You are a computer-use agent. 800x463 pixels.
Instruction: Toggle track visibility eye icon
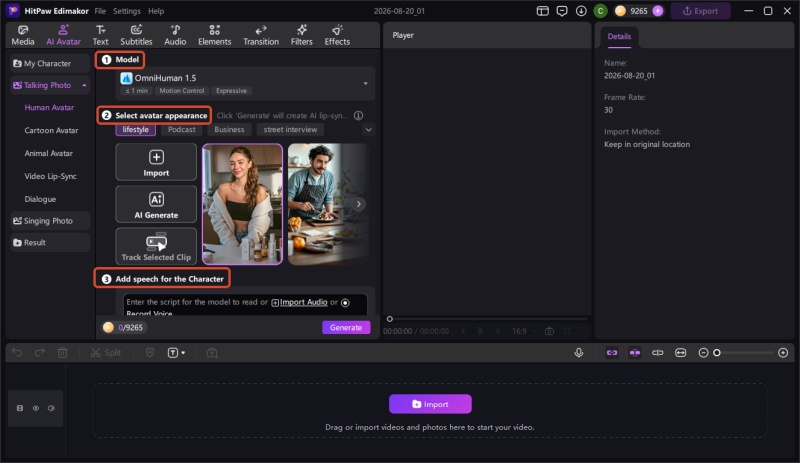point(36,408)
